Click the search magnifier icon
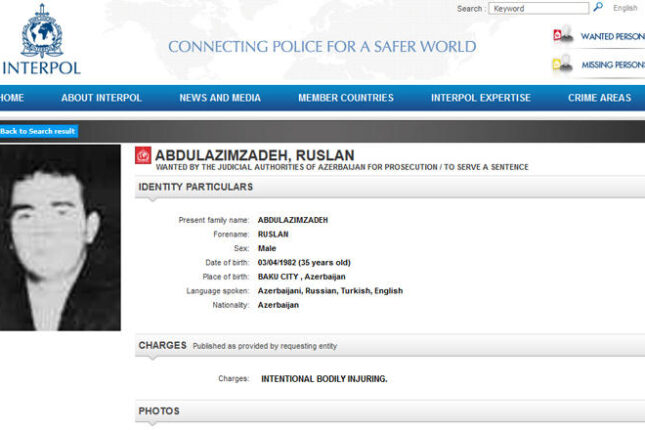Image resolution: width=645 pixels, height=430 pixels. (x=598, y=7)
